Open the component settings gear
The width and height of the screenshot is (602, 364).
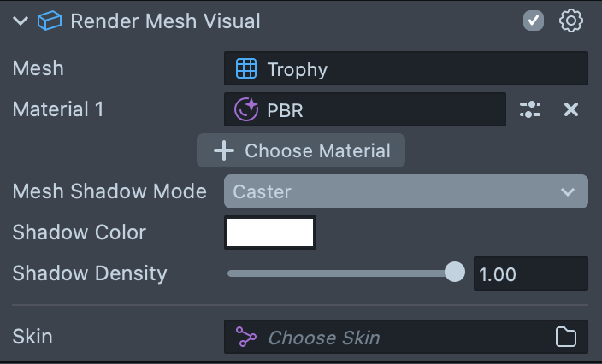tap(570, 21)
